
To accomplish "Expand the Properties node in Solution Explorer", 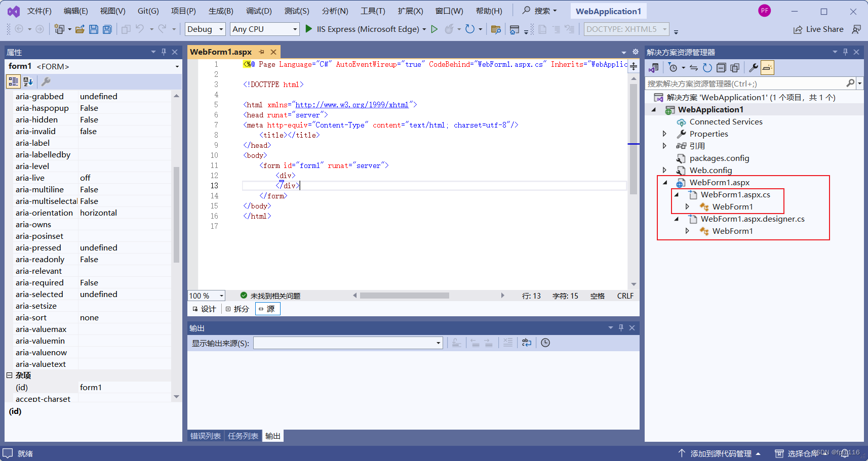I will pyautogui.click(x=664, y=134).
